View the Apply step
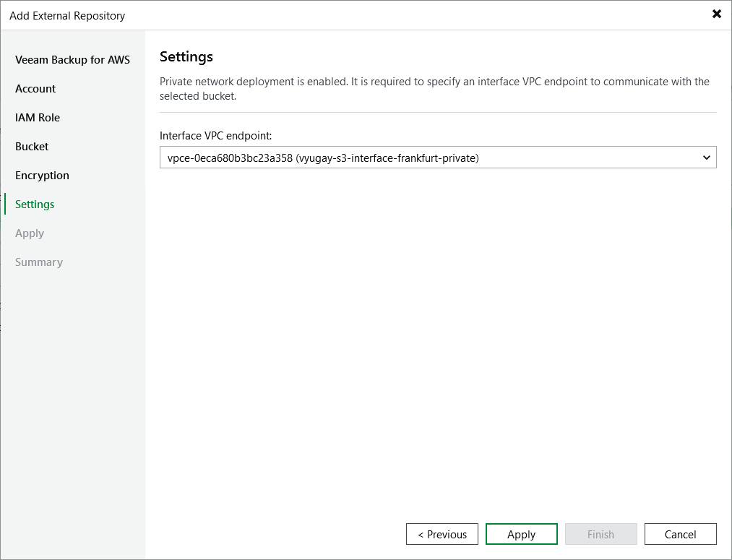This screenshot has height=560, width=732. tap(30, 233)
